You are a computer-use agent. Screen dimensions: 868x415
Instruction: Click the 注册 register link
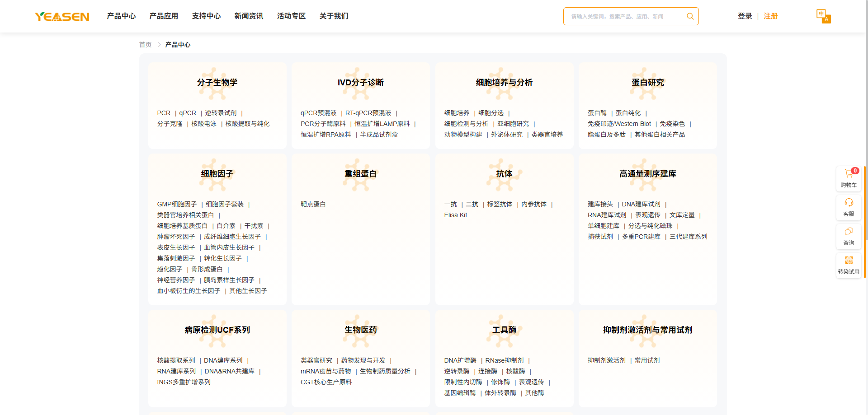click(x=771, y=16)
